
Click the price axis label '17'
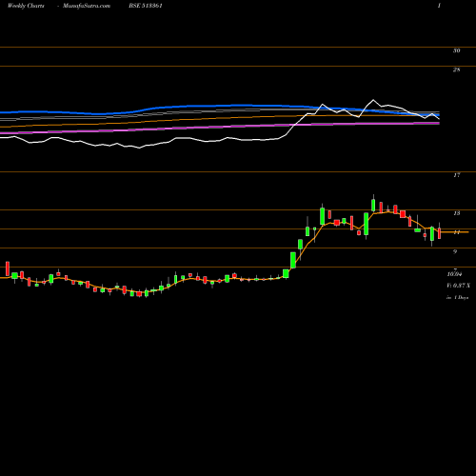tap(456, 175)
